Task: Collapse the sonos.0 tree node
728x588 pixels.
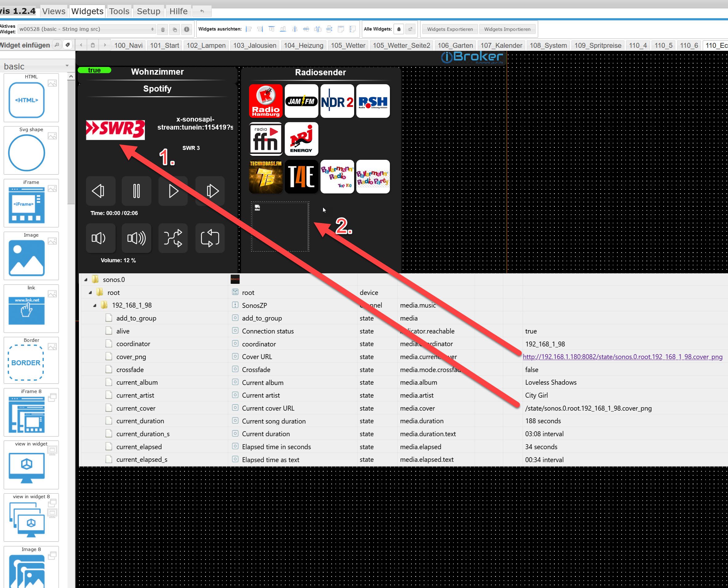Action: 86,280
